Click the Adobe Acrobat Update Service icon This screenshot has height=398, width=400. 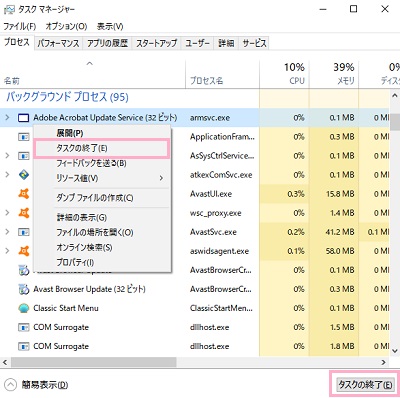[x=23, y=118]
